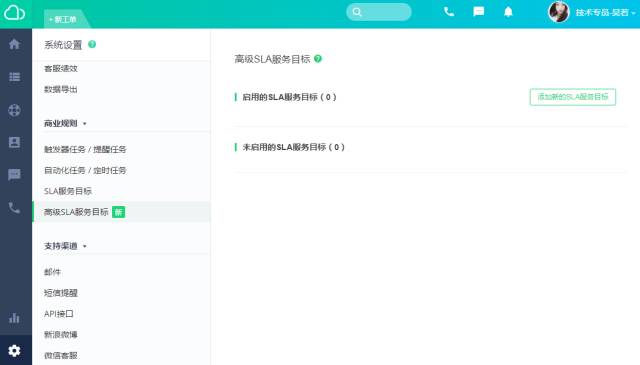Select SLA服务目标 menu item
The height and width of the screenshot is (365, 640).
[68, 191]
